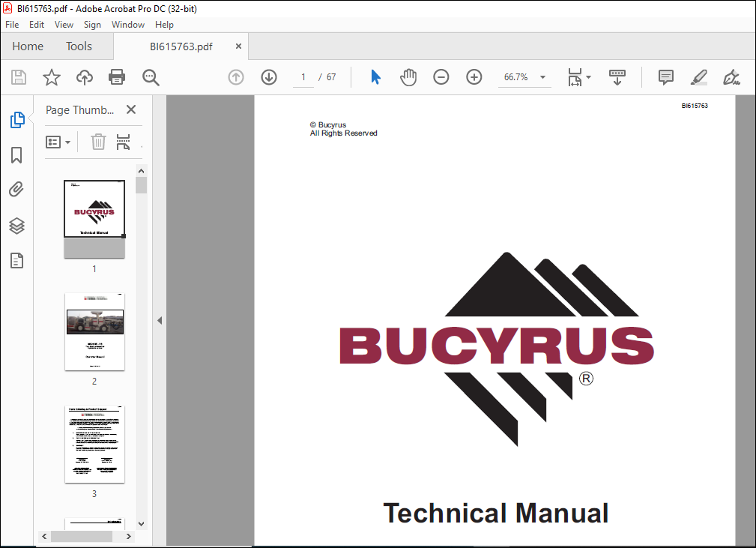Click the current page number field
The image size is (756, 548).
click(303, 77)
